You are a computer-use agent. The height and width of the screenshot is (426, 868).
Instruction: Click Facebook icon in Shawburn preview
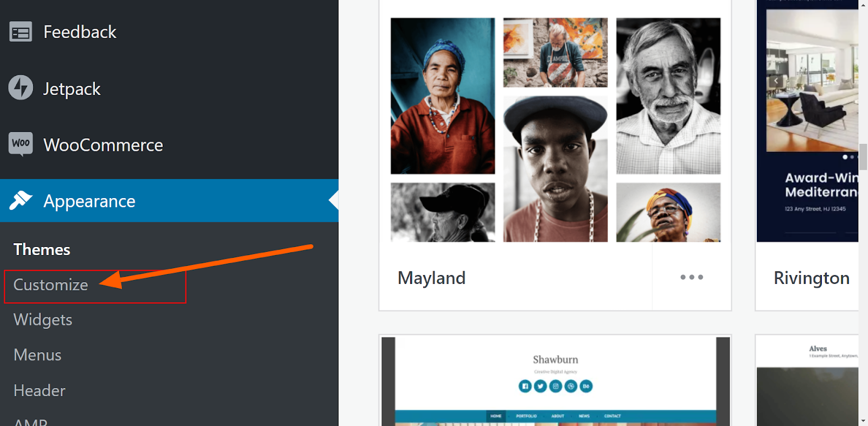(525, 386)
